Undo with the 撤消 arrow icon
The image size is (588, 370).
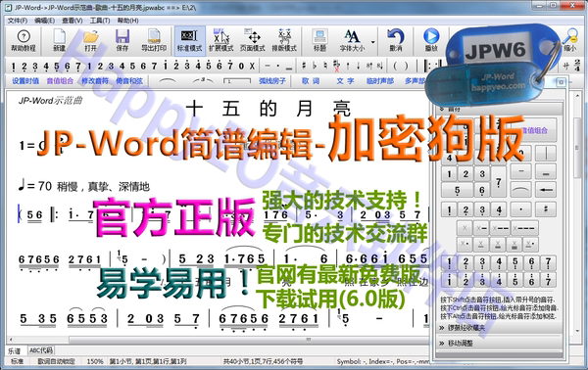(x=395, y=40)
